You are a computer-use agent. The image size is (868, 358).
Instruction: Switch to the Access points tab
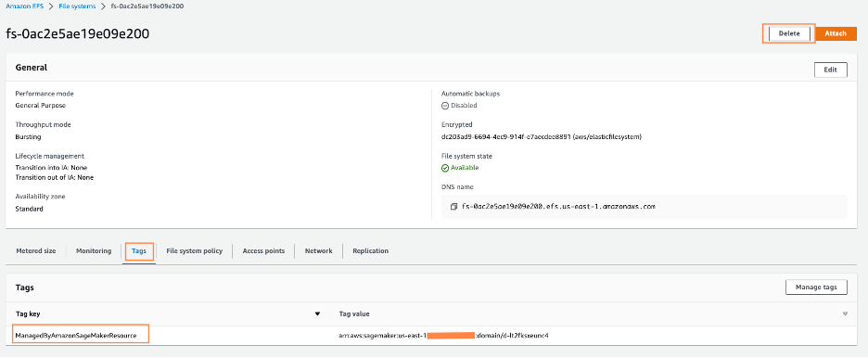263,251
